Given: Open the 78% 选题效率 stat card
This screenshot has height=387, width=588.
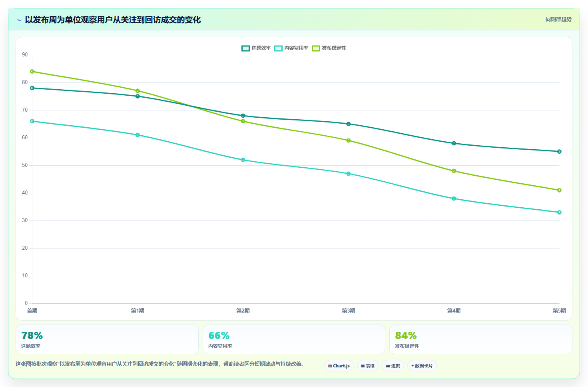Looking at the screenshot, I should tap(107, 339).
